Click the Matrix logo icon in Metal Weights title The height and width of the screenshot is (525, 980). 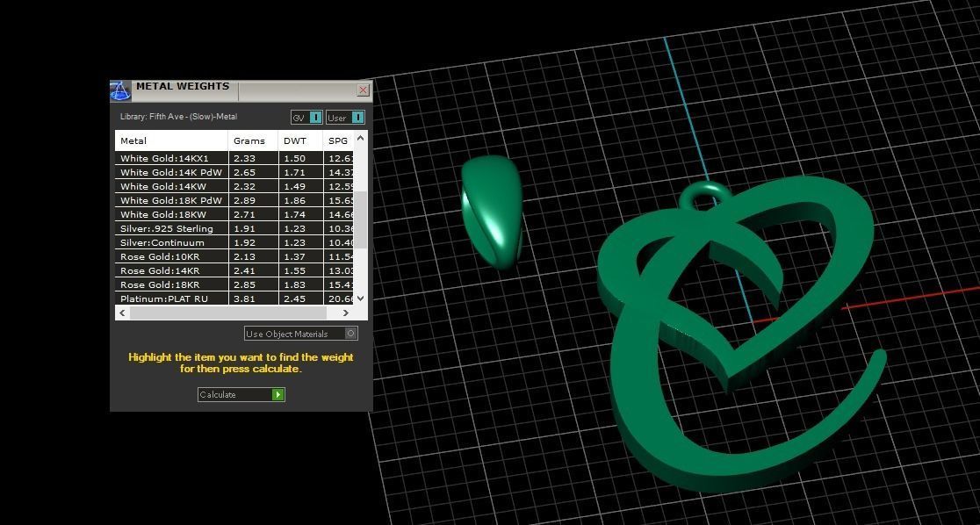[x=120, y=90]
